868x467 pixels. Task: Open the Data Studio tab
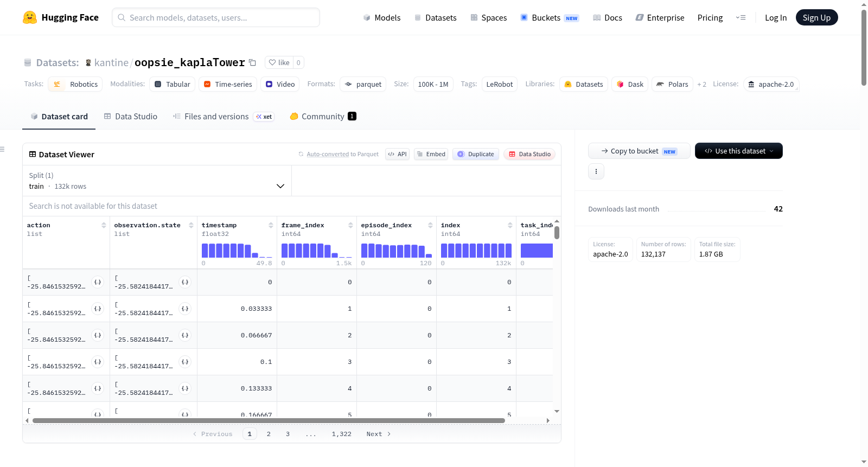(131, 117)
